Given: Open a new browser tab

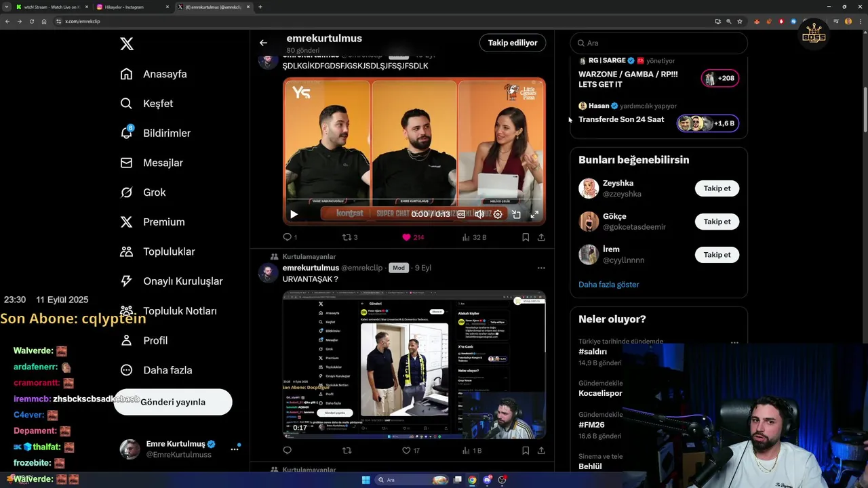Looking at the screenshot, I should coord(260,7).
